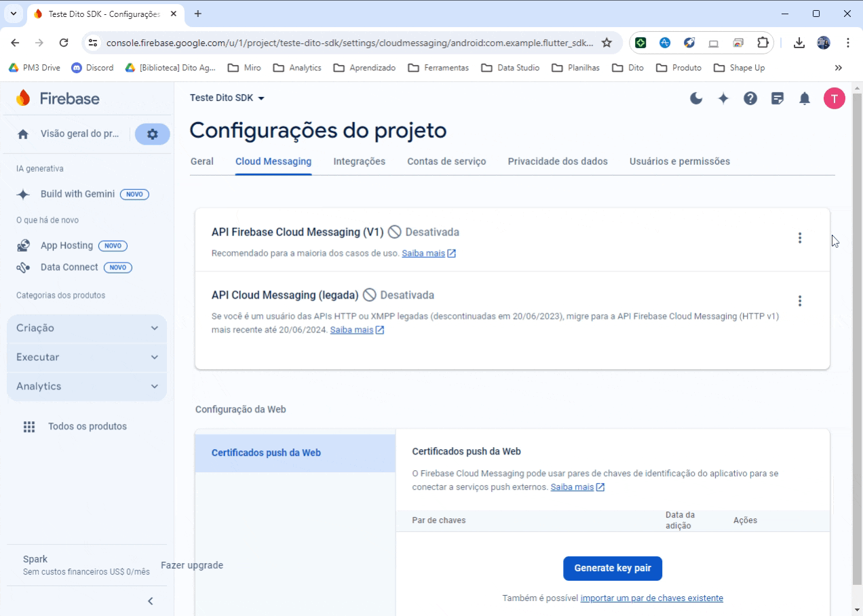
Task: Click the Par de chaves column header
Action: coord(439,520)
